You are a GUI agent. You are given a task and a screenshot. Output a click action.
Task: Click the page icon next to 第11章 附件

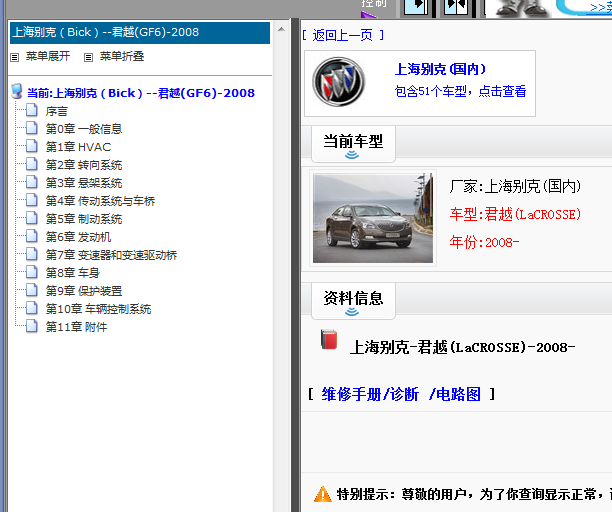point(32,326)
